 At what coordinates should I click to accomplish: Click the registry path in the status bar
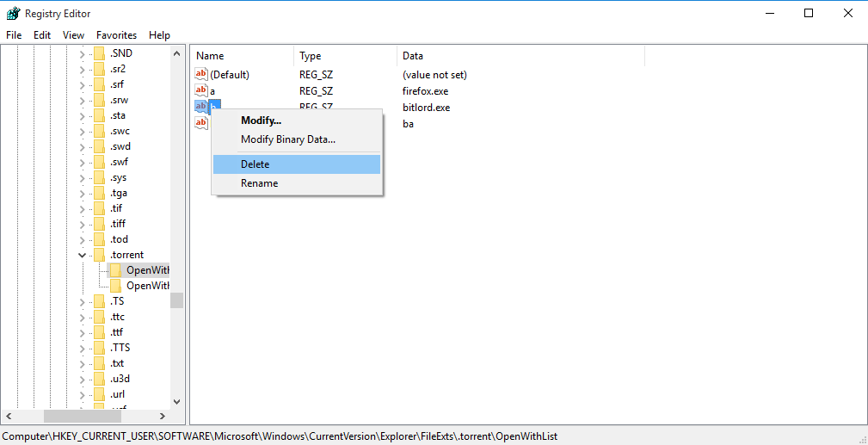(x=280, y=436)
